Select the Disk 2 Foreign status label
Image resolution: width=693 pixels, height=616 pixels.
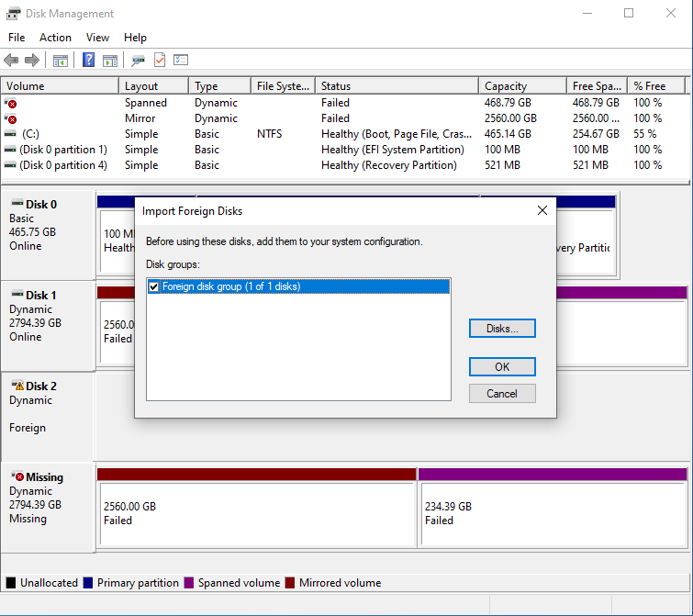28,428
